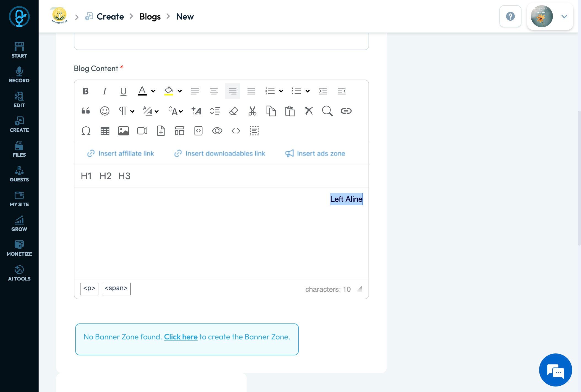Expand the font color dropdown arrow

[153, 91]
